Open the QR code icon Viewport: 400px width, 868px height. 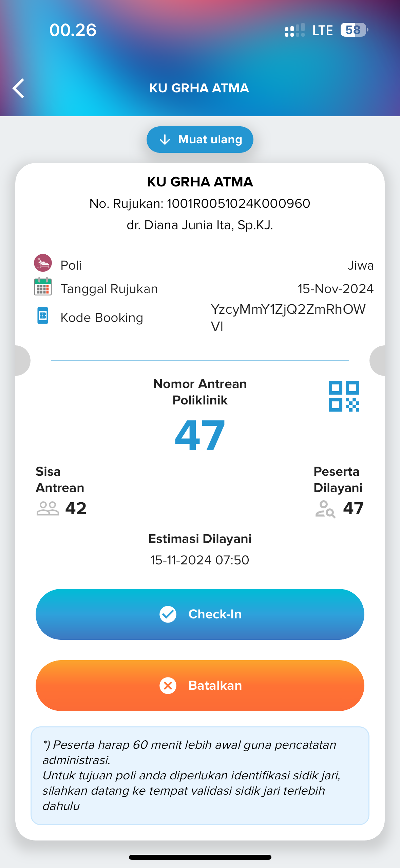[x=344, y=396]
